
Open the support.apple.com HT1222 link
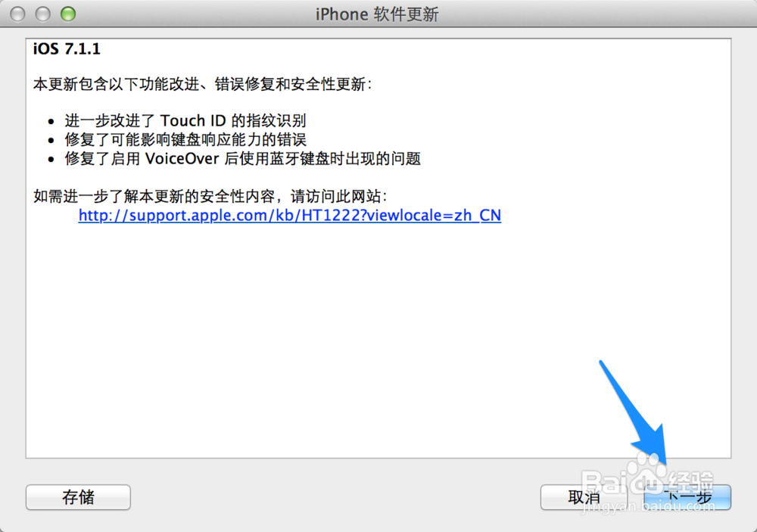(x=290, y=216)
